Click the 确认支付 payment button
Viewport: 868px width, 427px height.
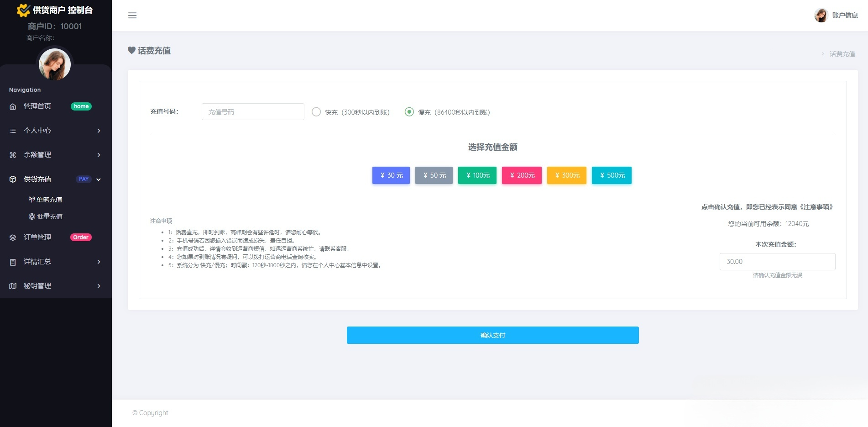tap(492, 335)
